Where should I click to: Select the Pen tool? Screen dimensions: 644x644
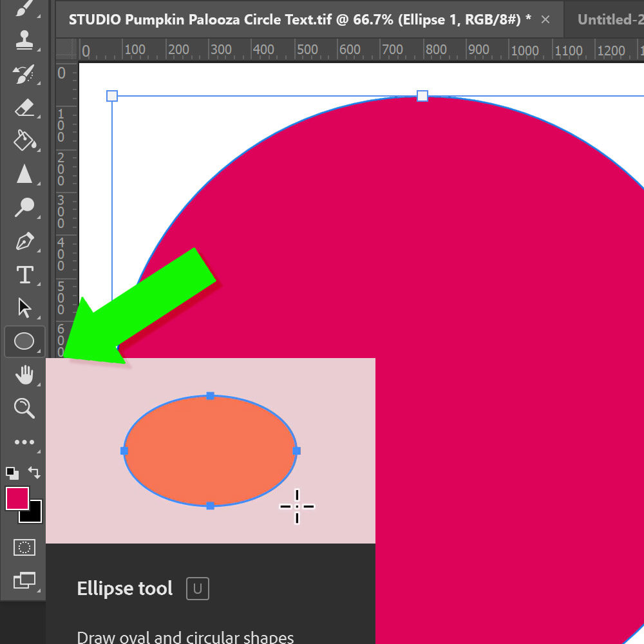coord(24,241)
